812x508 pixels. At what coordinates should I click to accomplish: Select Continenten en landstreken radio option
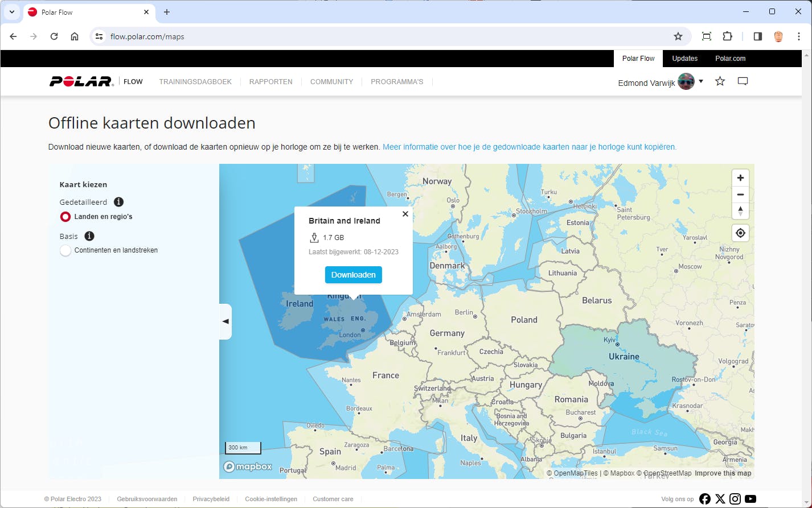coord(65,250)
